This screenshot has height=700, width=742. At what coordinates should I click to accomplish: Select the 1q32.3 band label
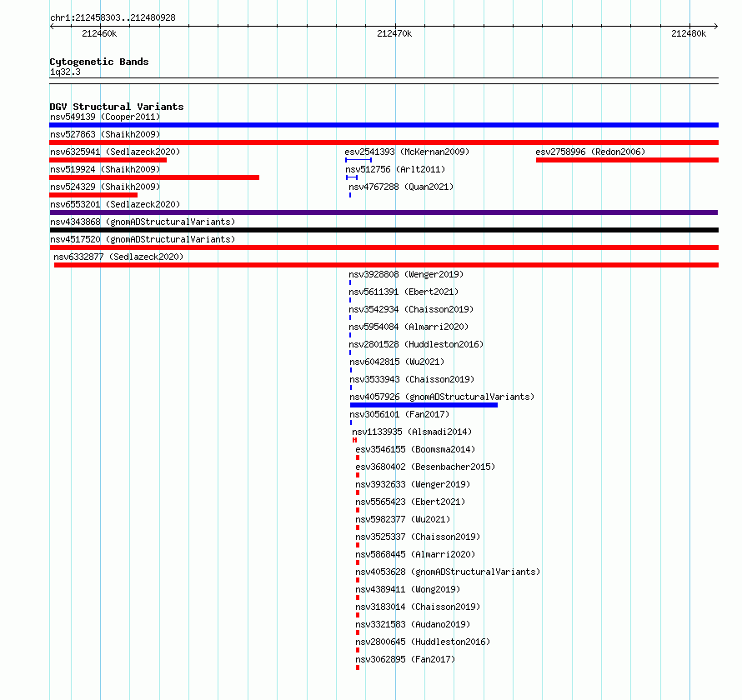(x=65, y=72)
